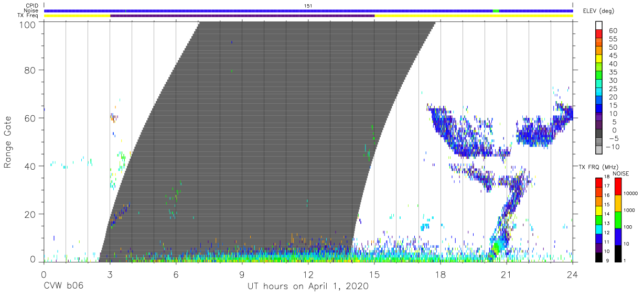Click the y-axis tick label '80'

[x=30, y=70]
